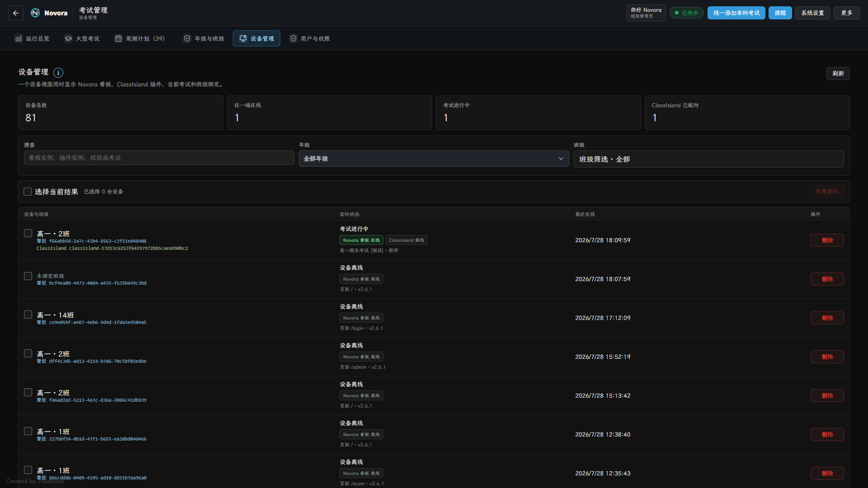Click the green 已同步 status indicator
Image resolution: width=868 pixels, height=488 pixels.
(x=687, y=13)
